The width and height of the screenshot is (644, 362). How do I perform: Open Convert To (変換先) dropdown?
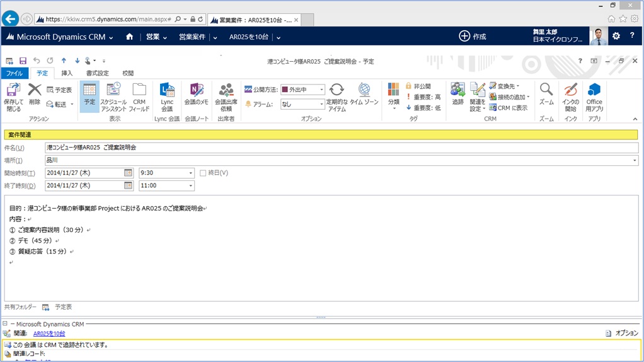[504, 86]
